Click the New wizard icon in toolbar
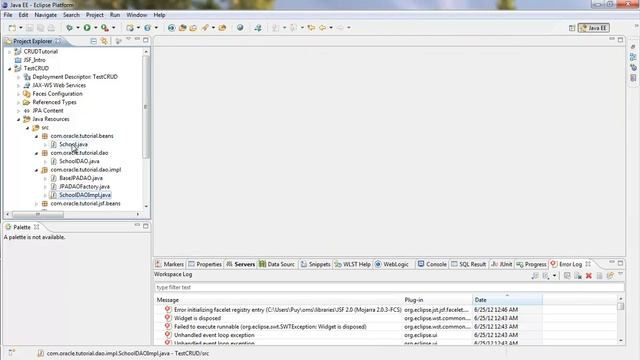The height and width of the screenshot is (360, 640). click(12, 28)
